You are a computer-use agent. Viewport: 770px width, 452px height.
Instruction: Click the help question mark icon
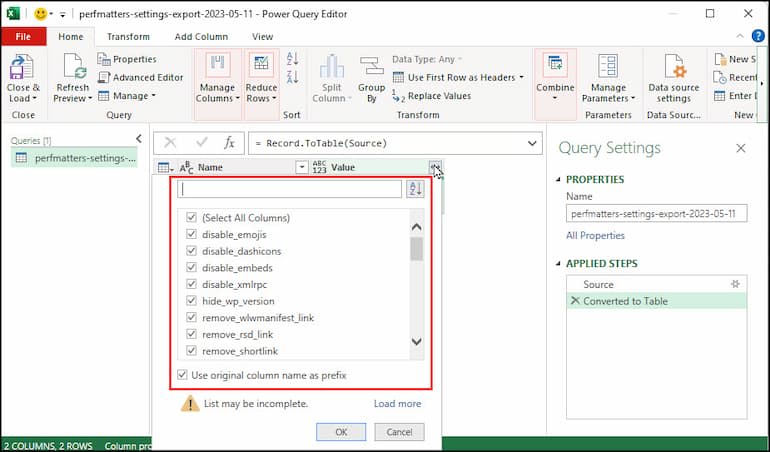click(758, 36)
